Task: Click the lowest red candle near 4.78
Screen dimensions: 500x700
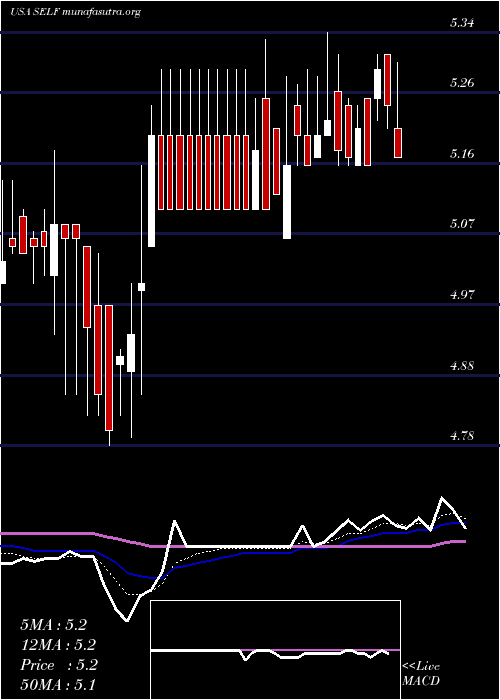Action: click(x=109, y=368)
